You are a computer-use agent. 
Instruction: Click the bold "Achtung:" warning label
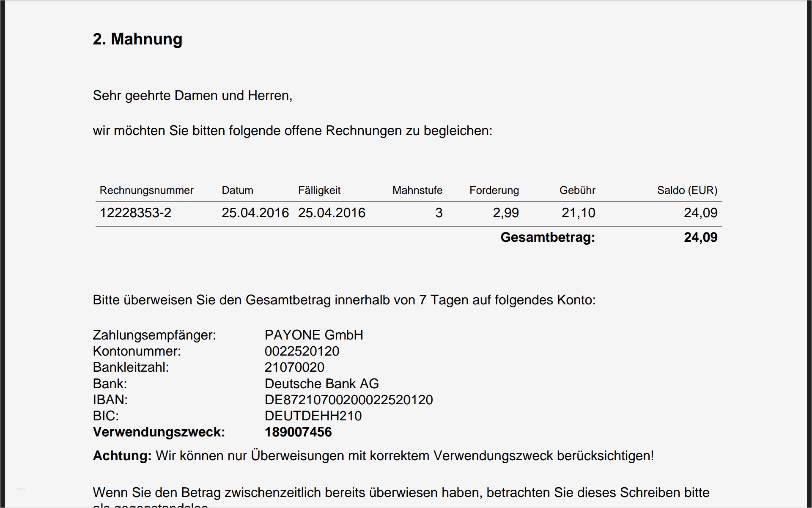tap(122, 456)
